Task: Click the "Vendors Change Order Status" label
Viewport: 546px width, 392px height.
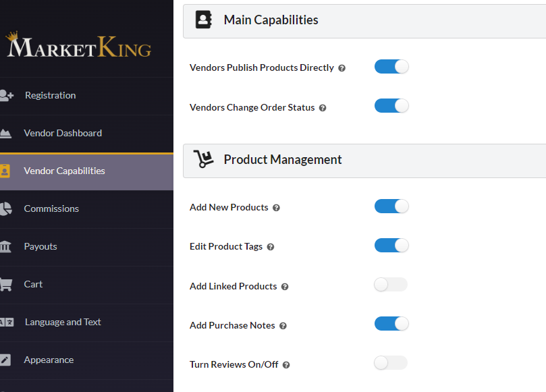Action: (252, 107)
